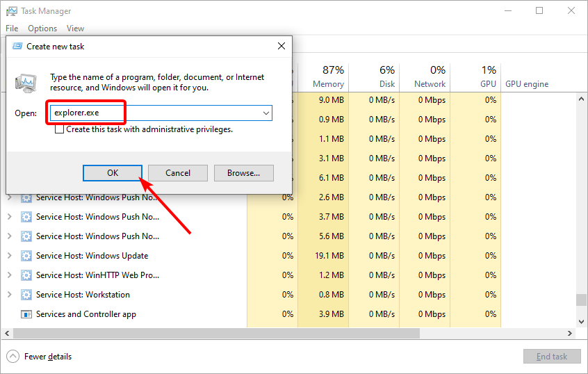Sort by Memory column header
Screen dimensions: 588x374
(x=323, y=76)
